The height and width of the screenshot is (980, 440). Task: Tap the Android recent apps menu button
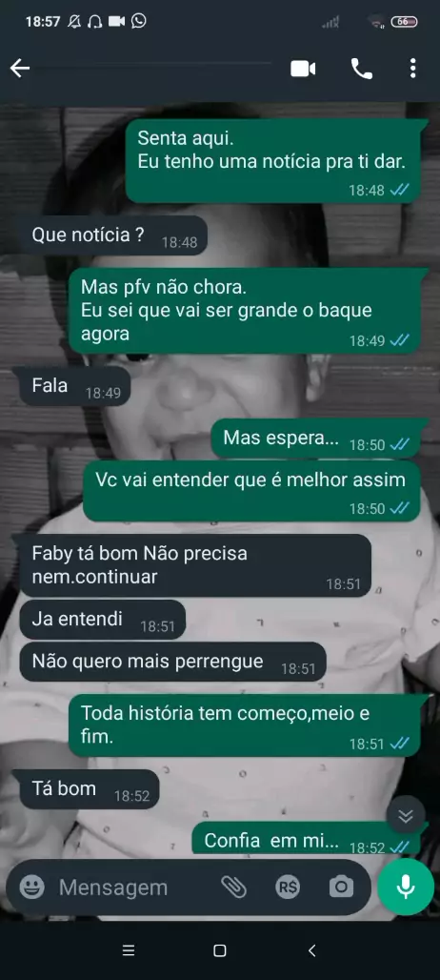(129, 950)
